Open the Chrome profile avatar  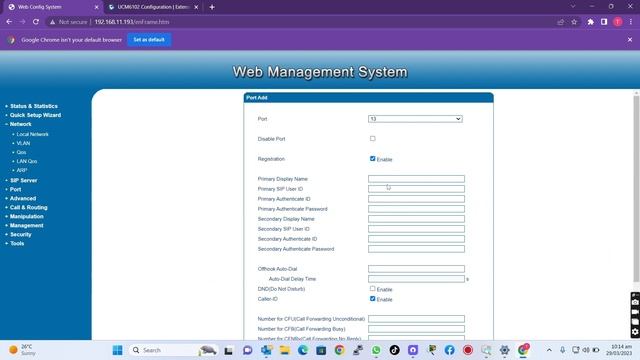click(x=618, y=22)
